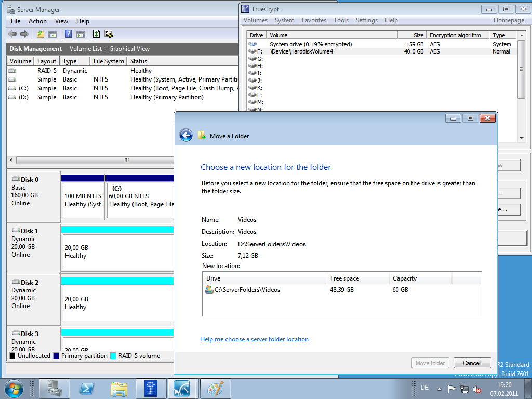This screenshot has height=399, width=532.
Task: Click the Cancel button in the wizard
Action: pos(472,363)
